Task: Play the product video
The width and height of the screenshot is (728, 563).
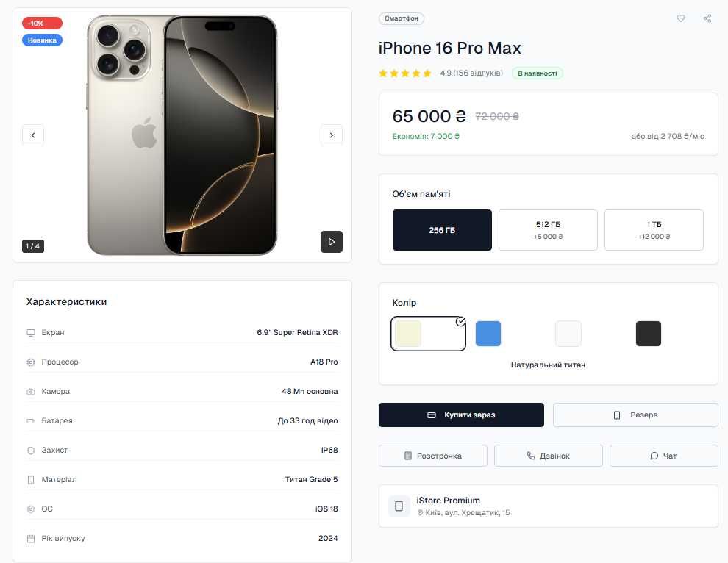Action: [x=332, y=242]
